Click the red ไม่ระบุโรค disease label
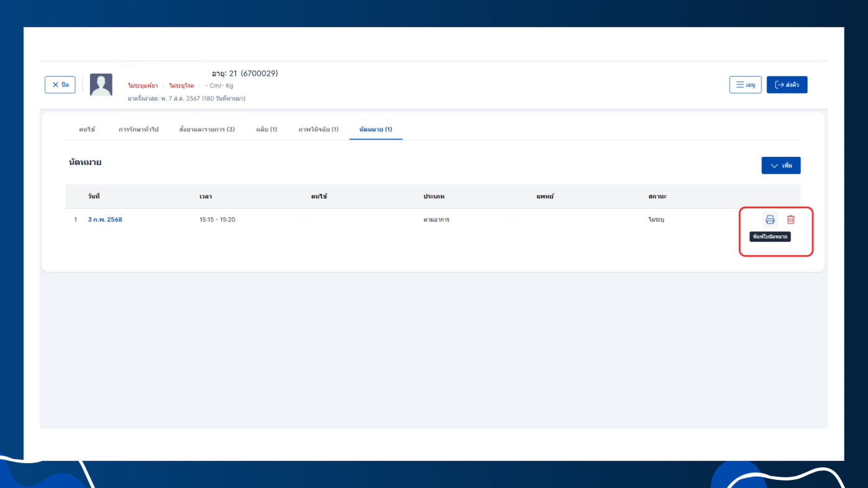 coord(182,86)
